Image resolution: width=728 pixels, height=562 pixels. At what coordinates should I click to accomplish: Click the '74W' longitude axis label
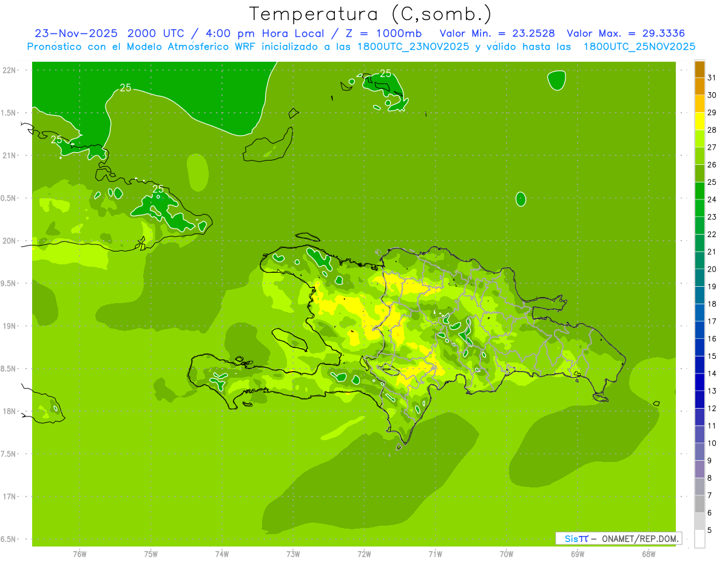click(x=222, y=554)
